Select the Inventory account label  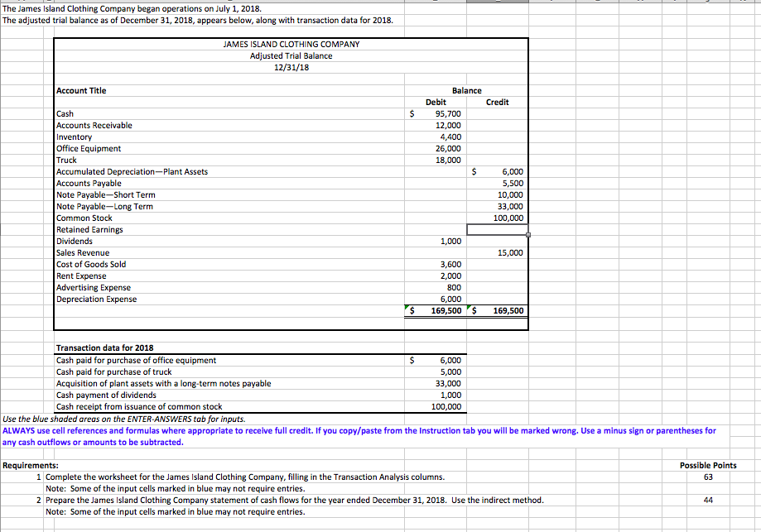74,137
